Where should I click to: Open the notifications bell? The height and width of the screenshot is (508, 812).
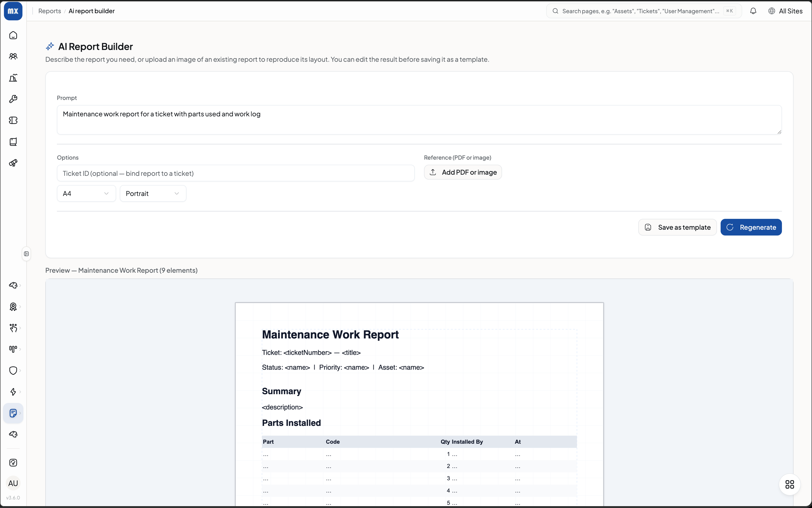753,11
